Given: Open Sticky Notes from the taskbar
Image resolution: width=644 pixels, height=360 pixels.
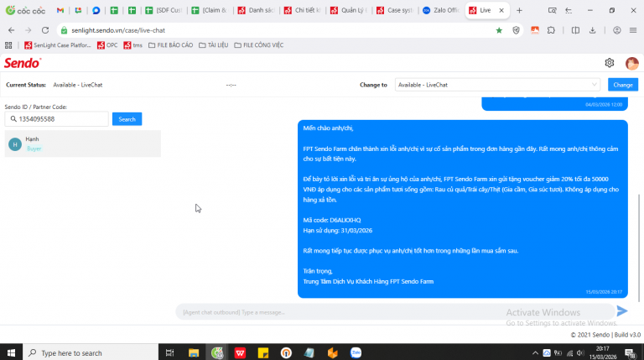Looking at the screenshot, I should (x=262, y=352).
